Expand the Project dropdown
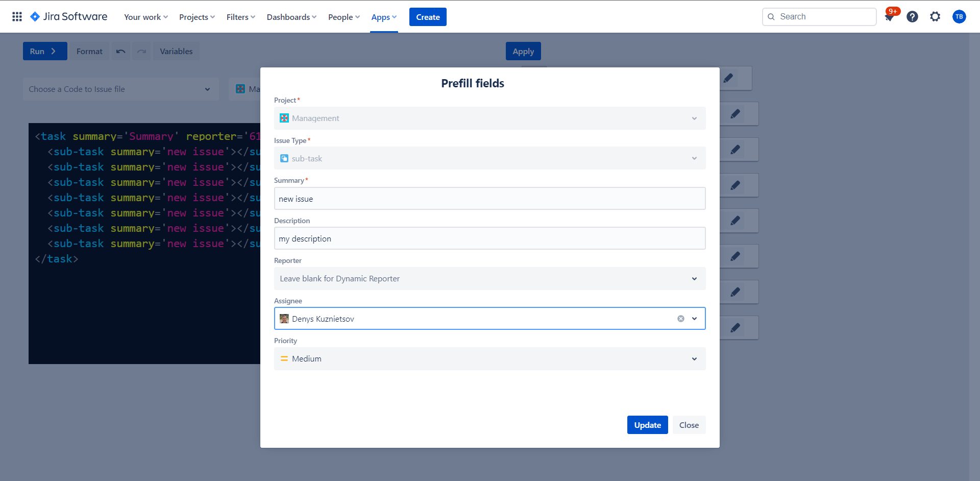The width and height of the screenshot is (980, 481). 490,118
